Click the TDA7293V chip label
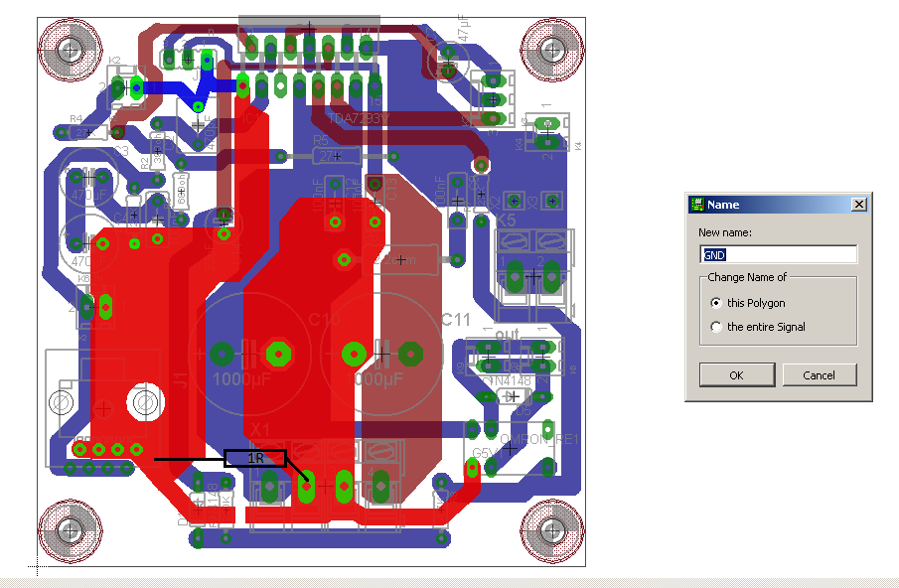The height and width of the screenshot is (588, 899). 359,118
